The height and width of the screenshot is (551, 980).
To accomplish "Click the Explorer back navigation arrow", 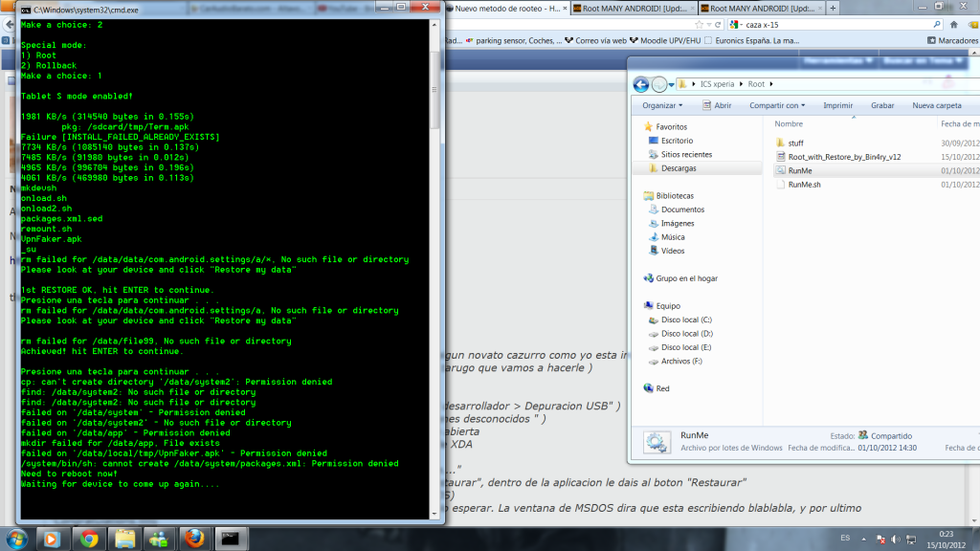I will coord(639,83).
